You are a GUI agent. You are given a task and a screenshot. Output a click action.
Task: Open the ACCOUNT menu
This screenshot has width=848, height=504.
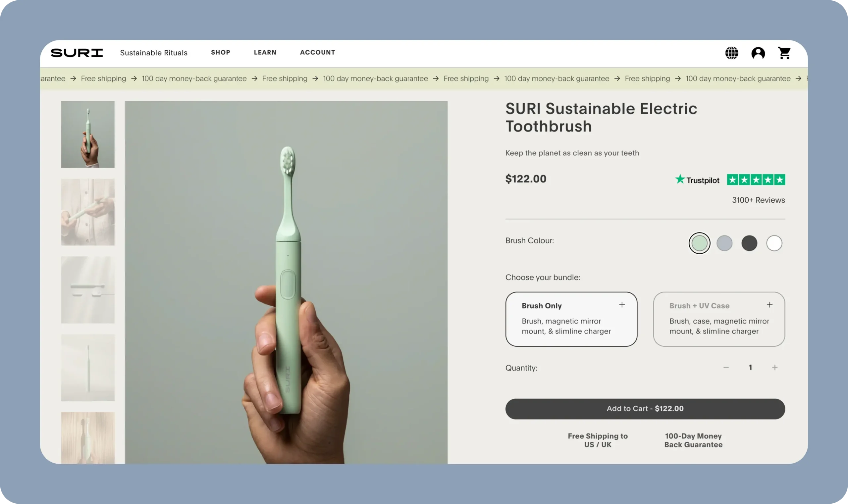(317, 53)
